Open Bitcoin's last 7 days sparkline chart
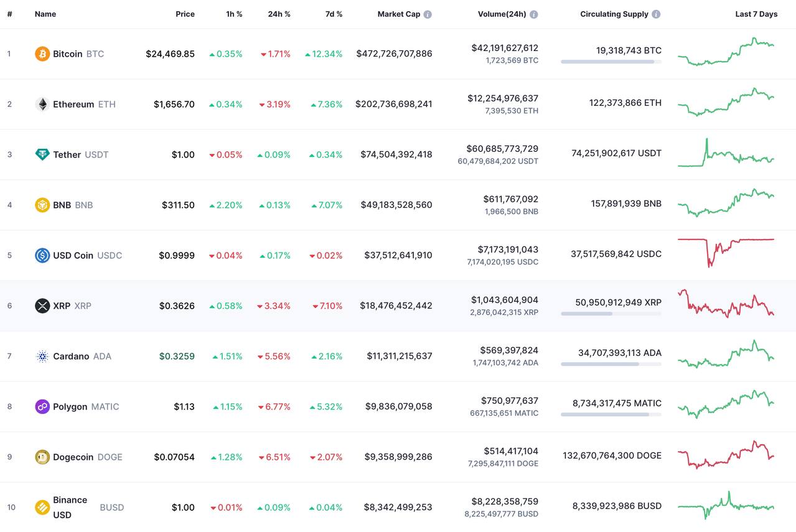This screenshot has height=532, width=796. [726, 52]
